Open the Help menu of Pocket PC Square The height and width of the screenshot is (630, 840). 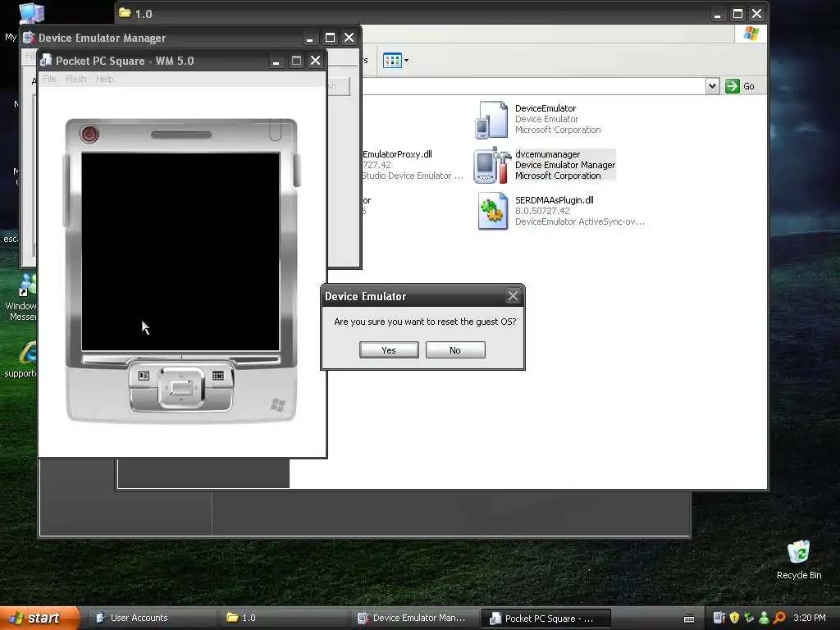pos(104,79)
